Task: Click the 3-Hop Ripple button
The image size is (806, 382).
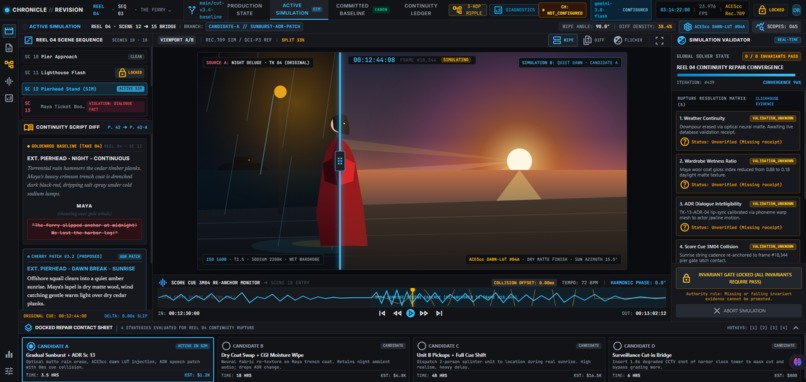Action: click(468, 9)
